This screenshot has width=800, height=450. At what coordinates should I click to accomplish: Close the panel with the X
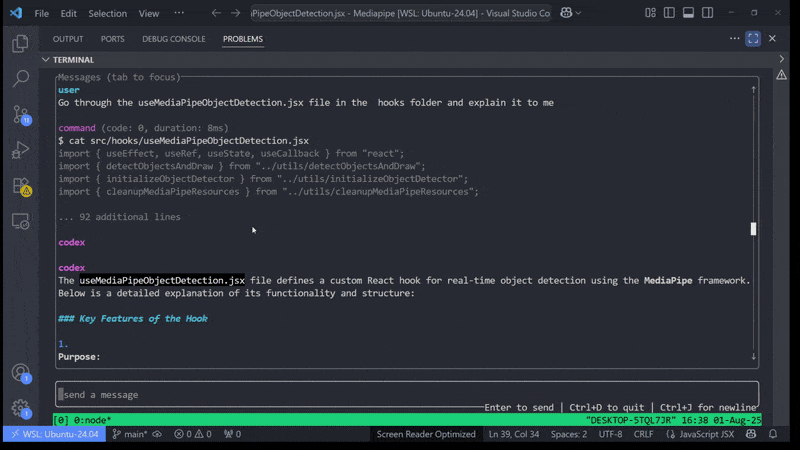click(772, 38)
